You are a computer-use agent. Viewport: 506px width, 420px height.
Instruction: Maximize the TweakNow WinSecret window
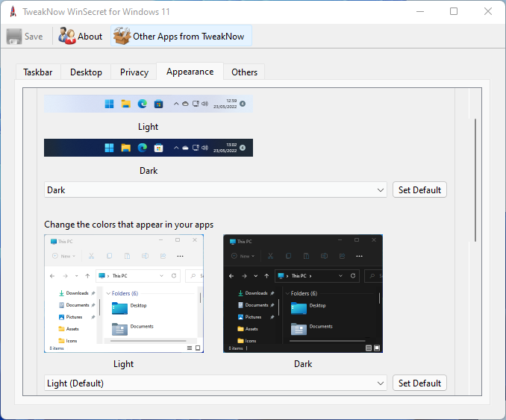(x=454, y=12)
